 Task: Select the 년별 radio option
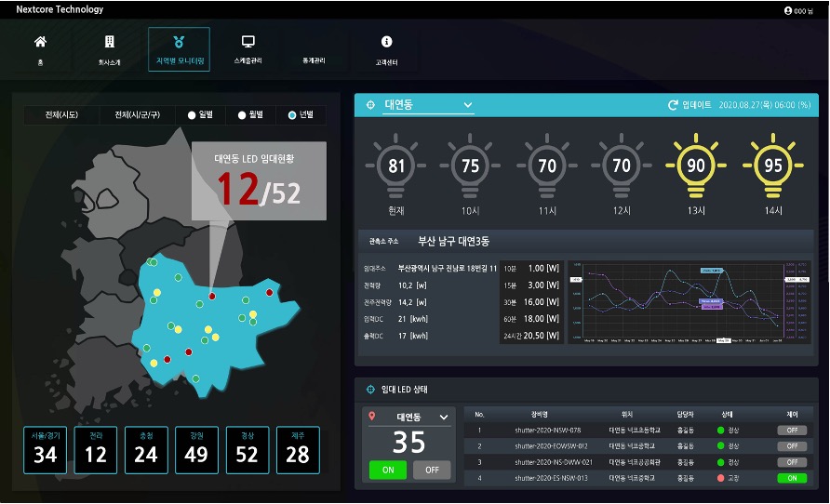[291, 115]
